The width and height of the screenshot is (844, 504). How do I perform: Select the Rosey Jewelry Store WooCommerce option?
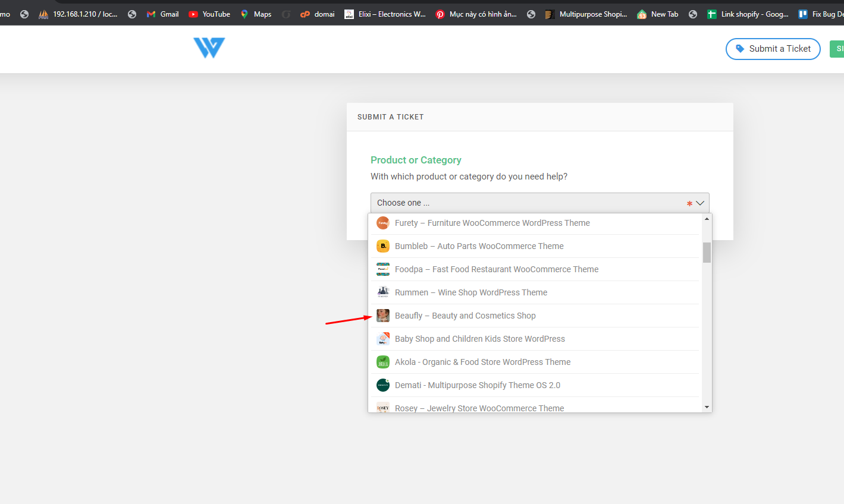[535, 406]
